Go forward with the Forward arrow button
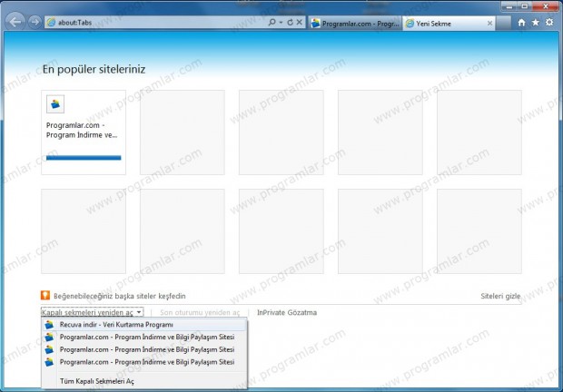 [x=35, y=23]
